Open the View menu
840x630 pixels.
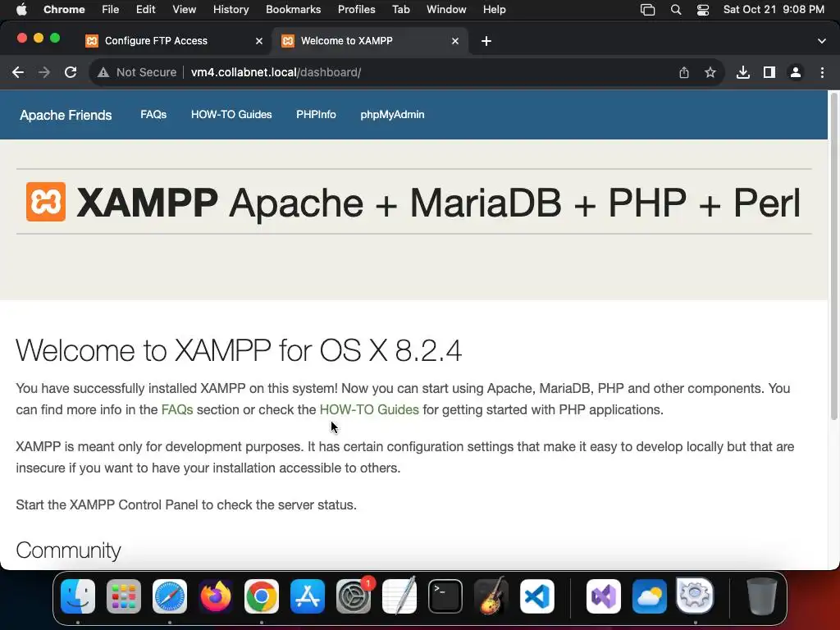185,10
